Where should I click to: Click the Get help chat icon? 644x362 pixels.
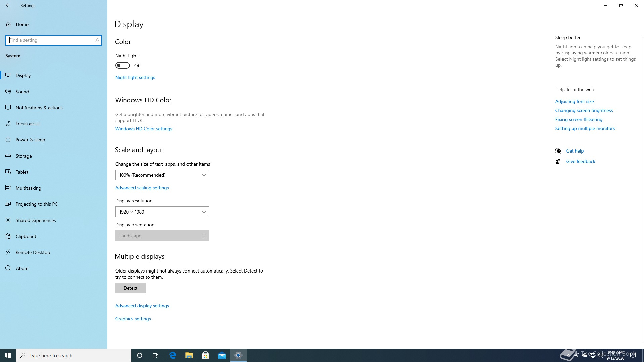[x=558, y=151]
